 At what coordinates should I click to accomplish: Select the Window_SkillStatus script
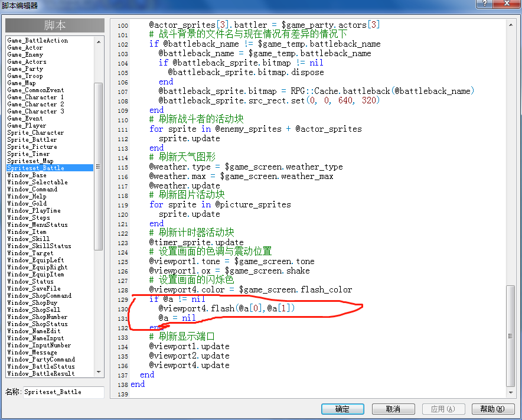[40, 246]
